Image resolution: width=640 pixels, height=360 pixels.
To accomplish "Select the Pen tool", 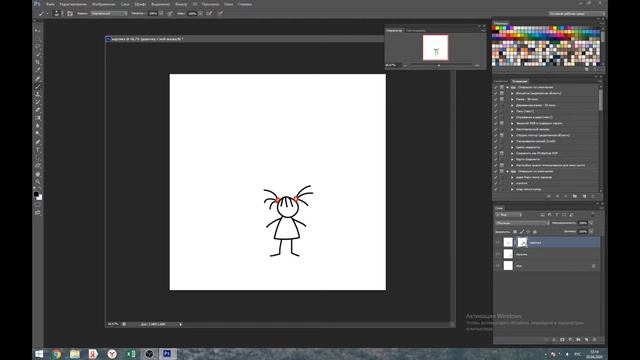I will [x=38, y=142].
